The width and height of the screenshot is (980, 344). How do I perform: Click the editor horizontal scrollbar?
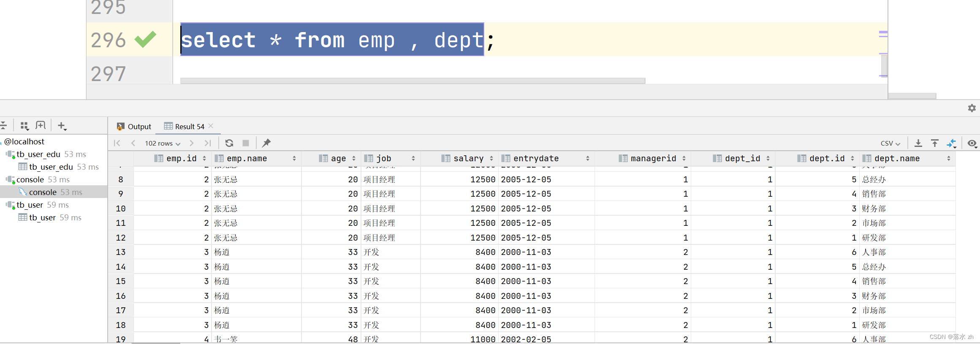413,80
